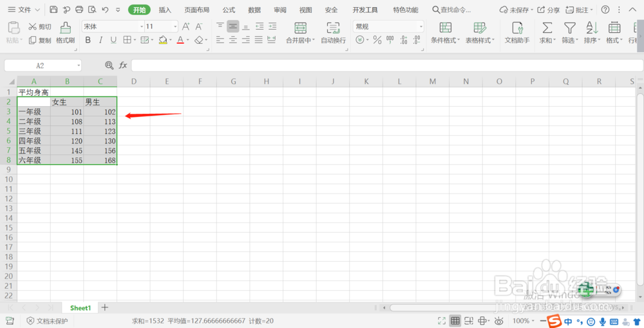Expand the 条件格式 conditional formatting menu
Image resolution: width=644 pixels, height=328 pixels.
458,40
